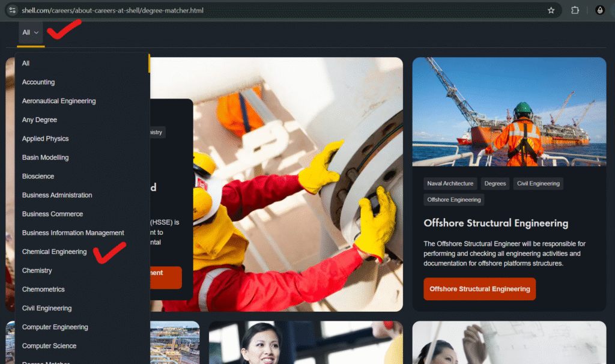The width and height of the screenshot is (615, 364).
Task: Select Aeronautical Engineering option
Action: [59, 101]
